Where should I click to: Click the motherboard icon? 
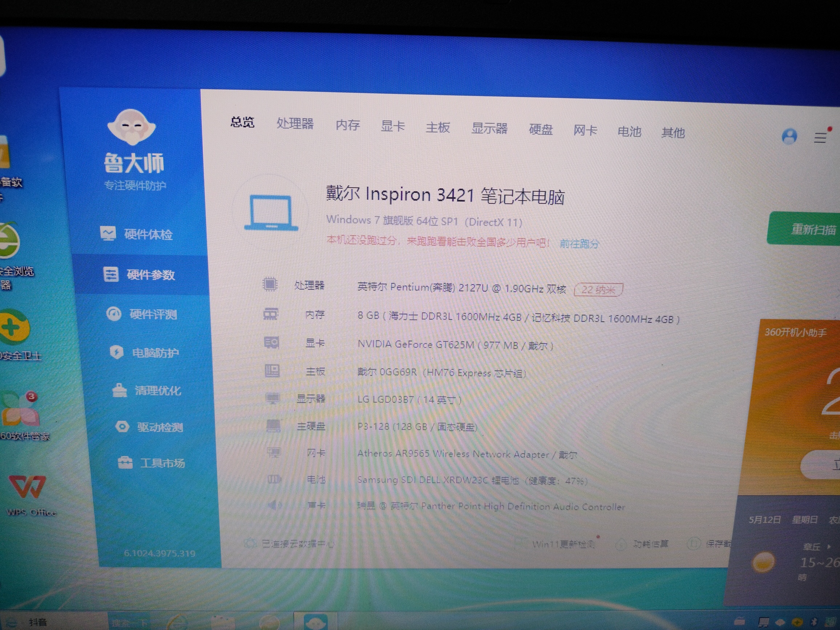tap(272, 370)
